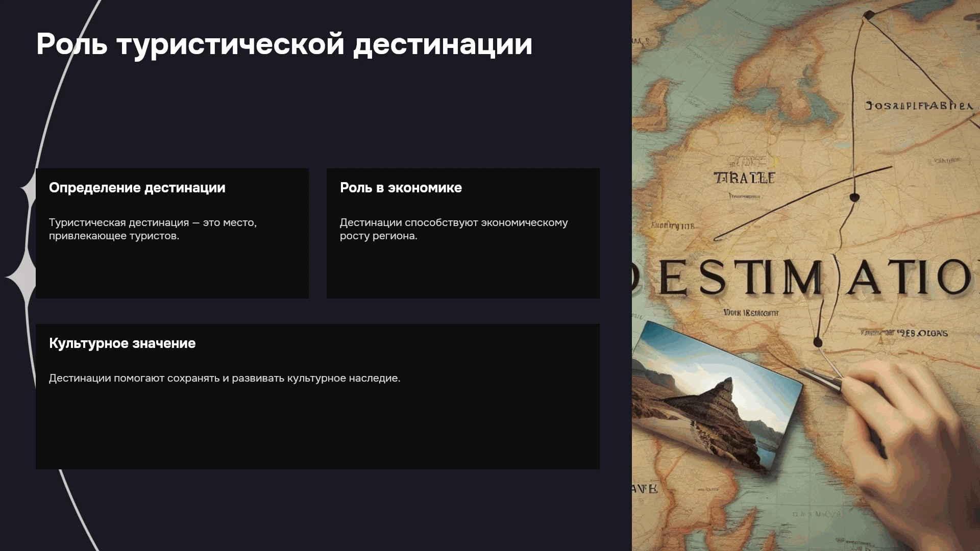Click the top route pin on the map
This screenshot has height=551, width=980.
(x=868, y=15)
